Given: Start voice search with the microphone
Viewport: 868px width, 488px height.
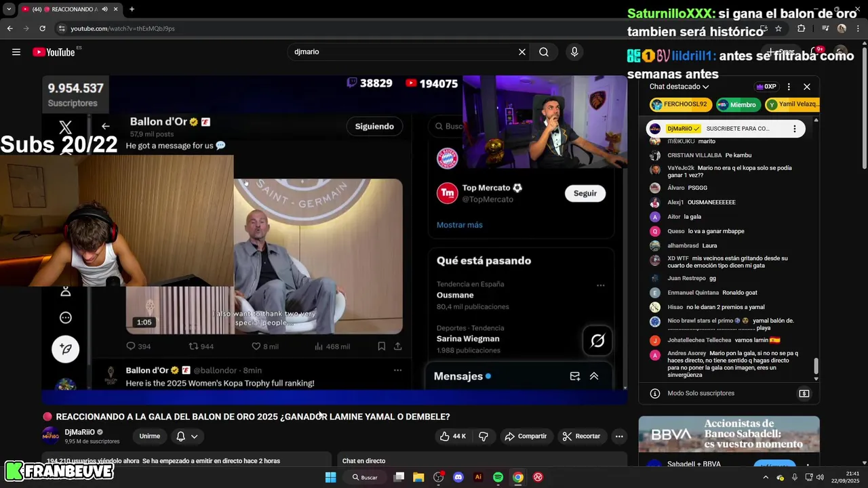Looking at the screenshot, I should point(574,52).
